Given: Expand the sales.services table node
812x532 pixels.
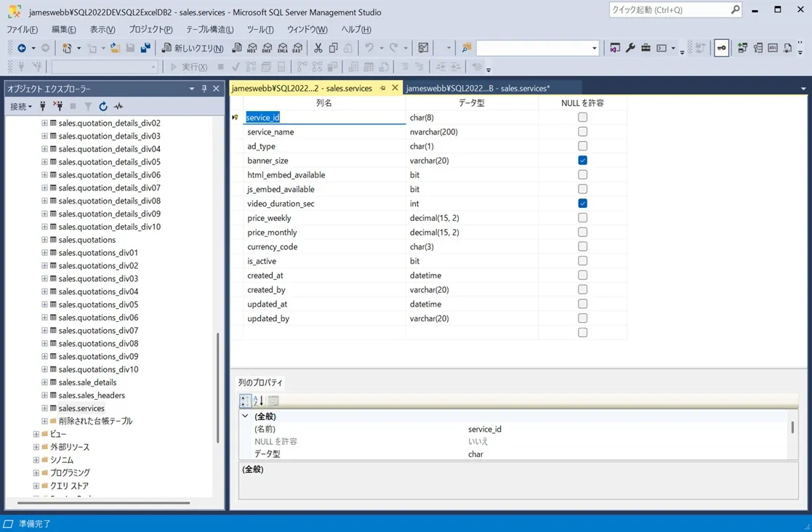Looking at the screenshot, I should pyautogui.click(x=44, y=408).
